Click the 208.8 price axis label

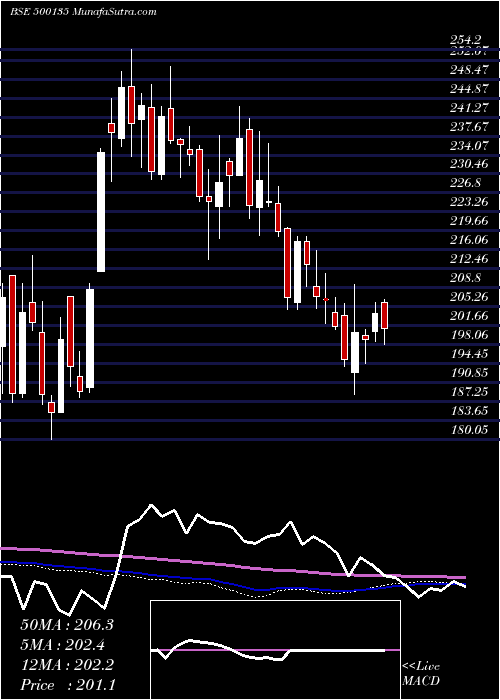466,277
